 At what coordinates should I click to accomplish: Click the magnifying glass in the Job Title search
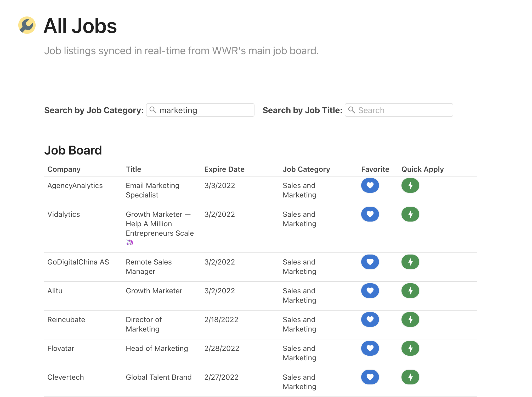[352, 110]
